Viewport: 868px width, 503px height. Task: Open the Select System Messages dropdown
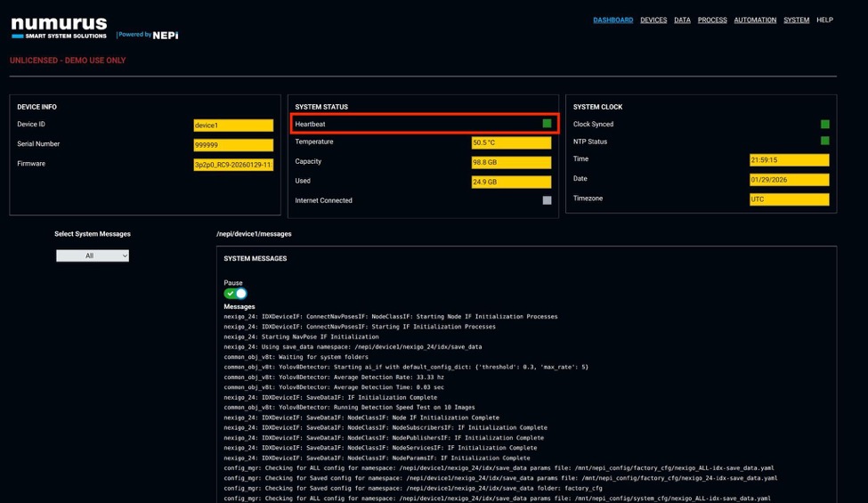[93, 256]
